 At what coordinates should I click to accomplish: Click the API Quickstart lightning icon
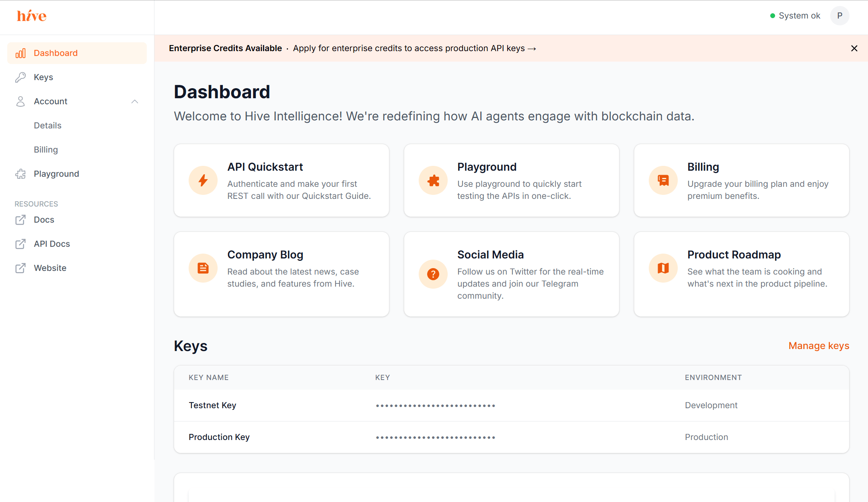pyautogui.click(x=203, y=180)
